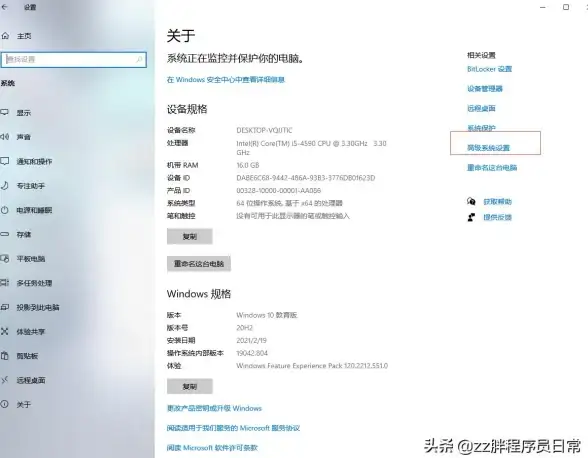Open 通知和操作 notification icon
Image resolution: width=588 pixels, height=458 pixels.
tap(4, 161)
